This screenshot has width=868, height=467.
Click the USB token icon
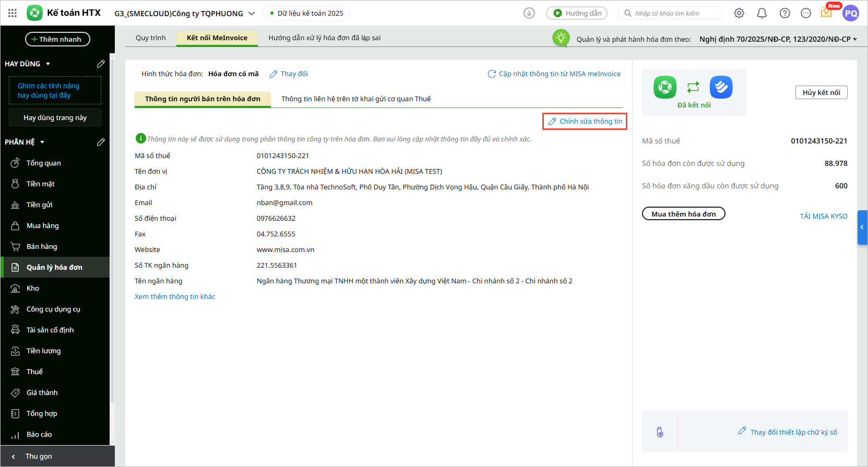660,432
